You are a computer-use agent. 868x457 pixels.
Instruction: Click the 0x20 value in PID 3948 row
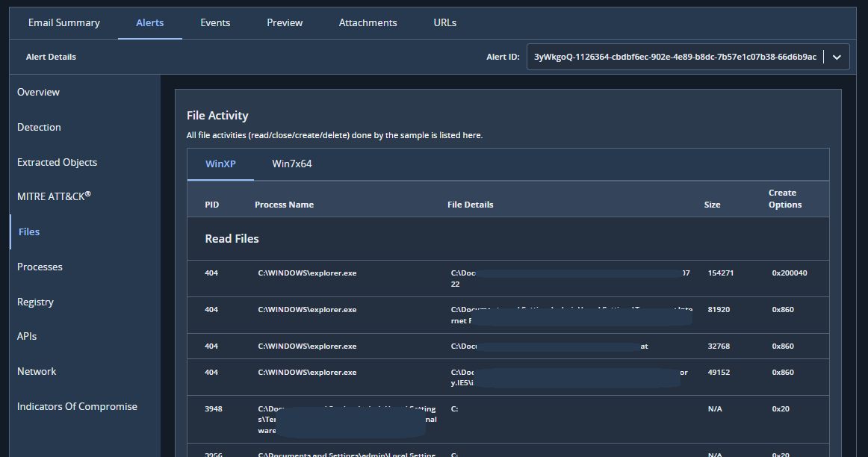click(x=781, y=409)
